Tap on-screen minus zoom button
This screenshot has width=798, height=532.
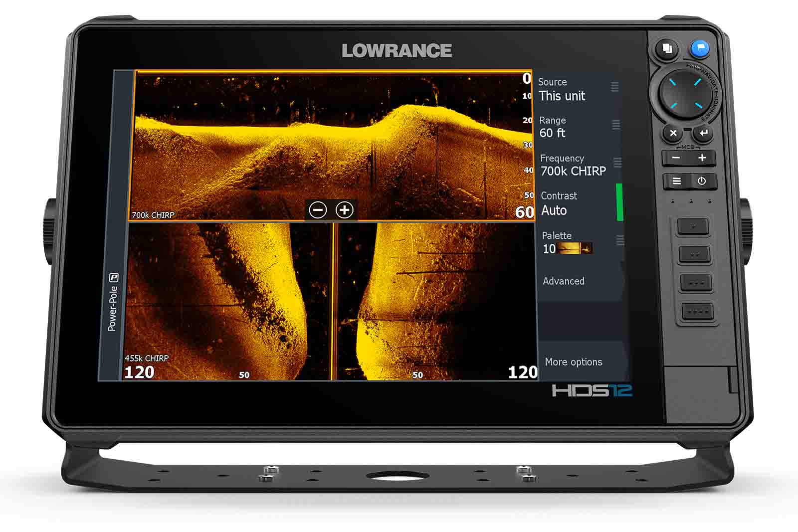(318, 210)
